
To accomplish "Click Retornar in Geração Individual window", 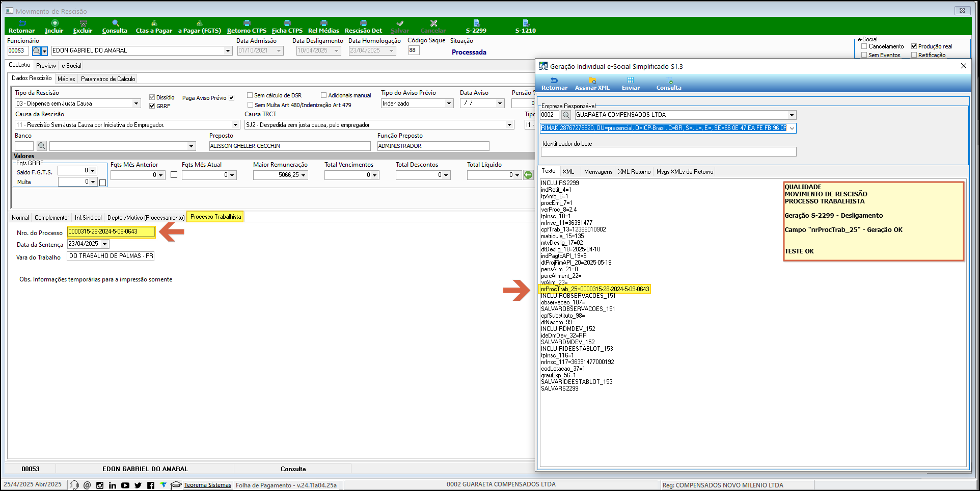I will (x=554, y=81).
